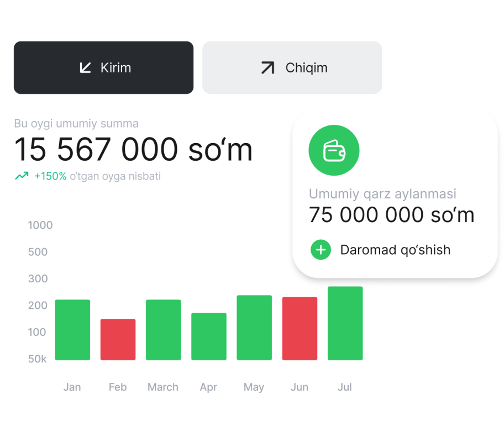504x421 pixels.
Task: Click the outgoing arrow icon on Chiqim
Action: 267,67
